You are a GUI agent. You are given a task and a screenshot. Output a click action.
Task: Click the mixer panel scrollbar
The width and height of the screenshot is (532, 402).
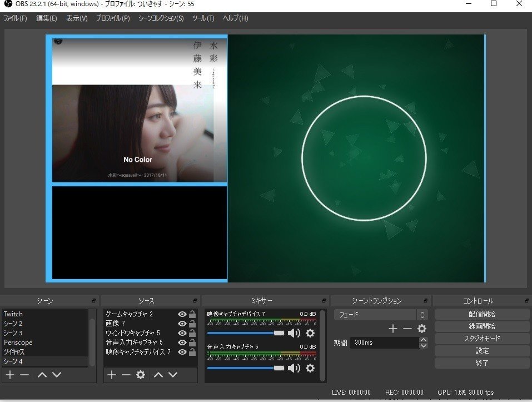(322, 345)
